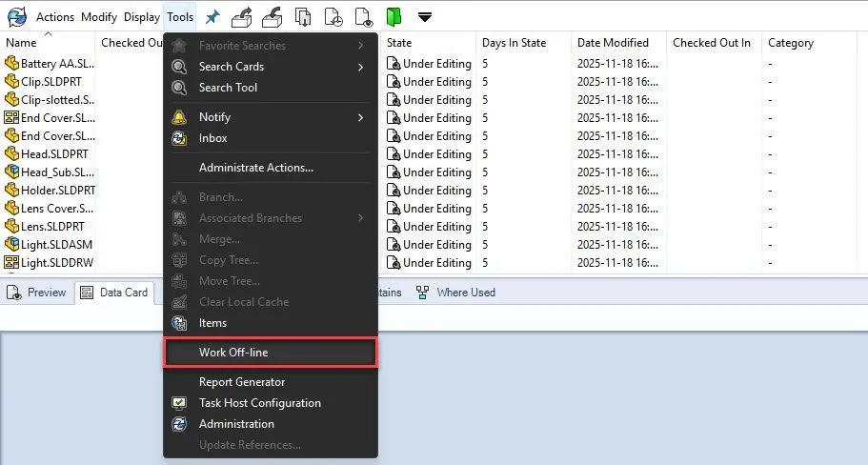Viewport: 868px width, 465px height.
Task: Choose Work Off-line from Tools menu
Action: point(271,353)
